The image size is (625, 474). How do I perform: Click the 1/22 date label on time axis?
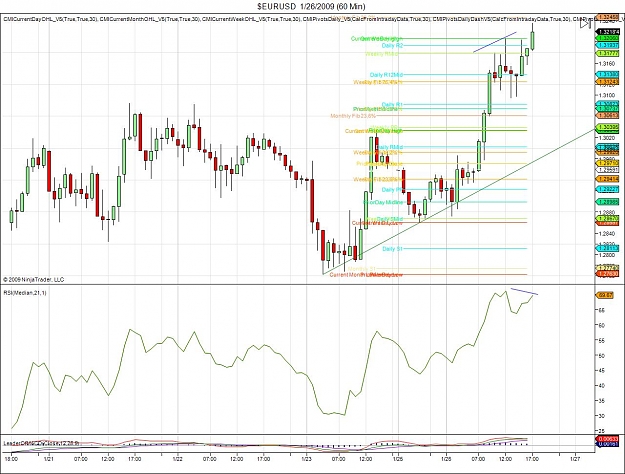[177, 459]
